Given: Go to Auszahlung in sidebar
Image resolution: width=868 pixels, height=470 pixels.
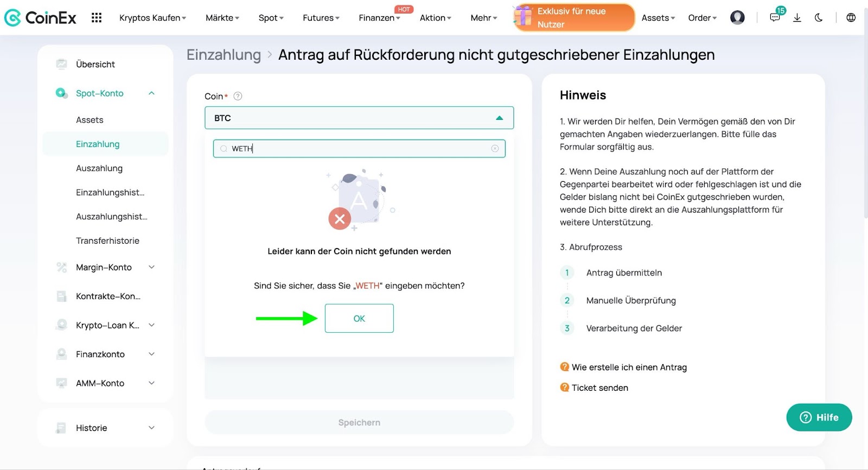Looking at the screenshot, I should [99, 168].
